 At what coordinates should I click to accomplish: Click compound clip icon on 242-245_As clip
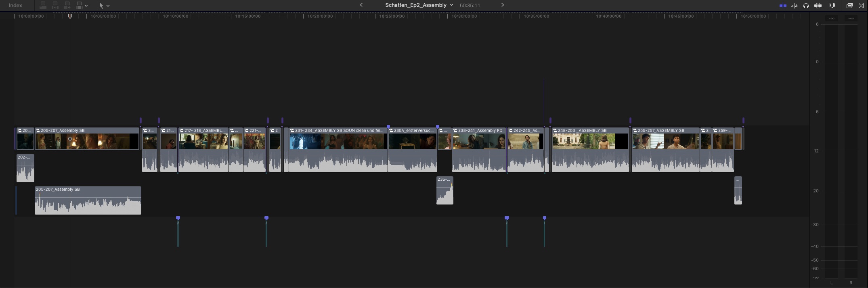pos(511,131)
